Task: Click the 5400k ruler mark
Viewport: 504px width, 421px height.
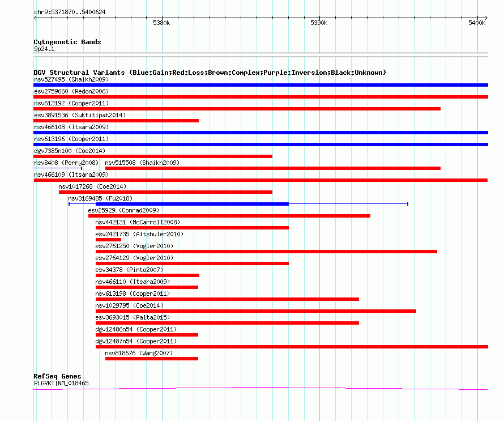Action: (477, 23)
